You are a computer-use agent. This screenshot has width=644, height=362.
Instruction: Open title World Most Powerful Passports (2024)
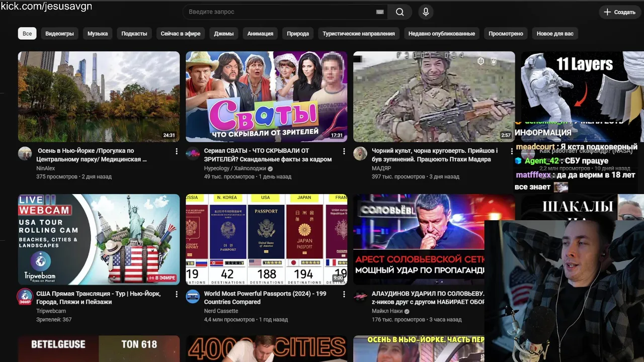(x=265, y=298)
